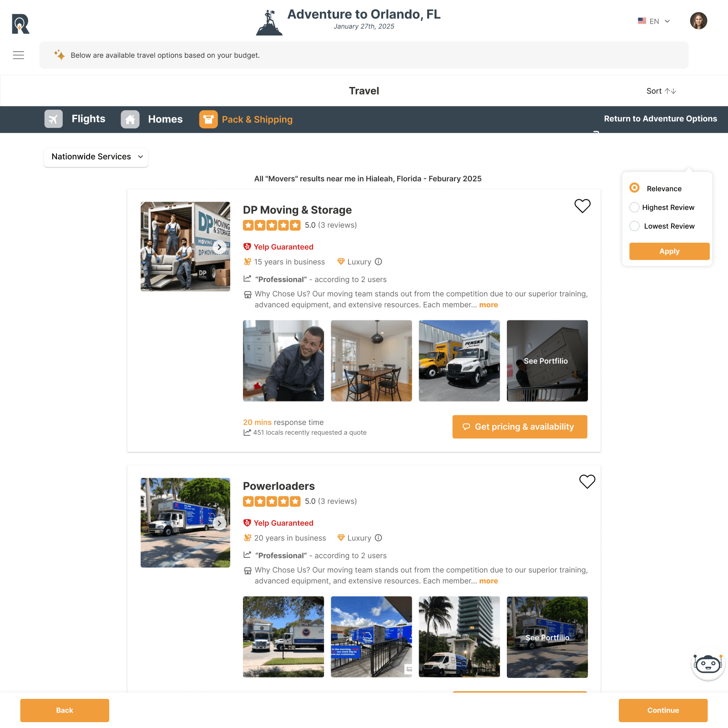Switch to the Flights tab
Image resolution: width=728 pixels, height=728 pixels.
pyautogui.click(x=75, y=119)
